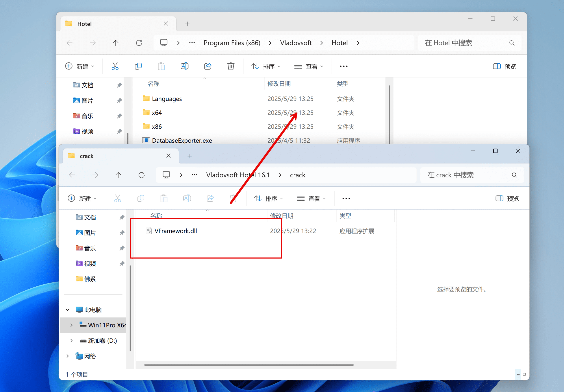Click the horizontal scrollbar in the crack file list
564x392 pixels.
coord(249,365)
